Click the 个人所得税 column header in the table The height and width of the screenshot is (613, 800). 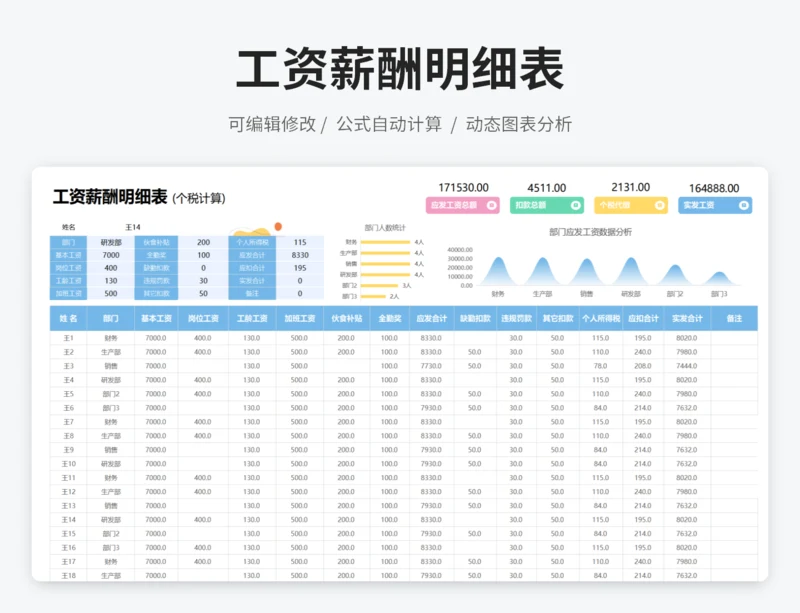601,318
